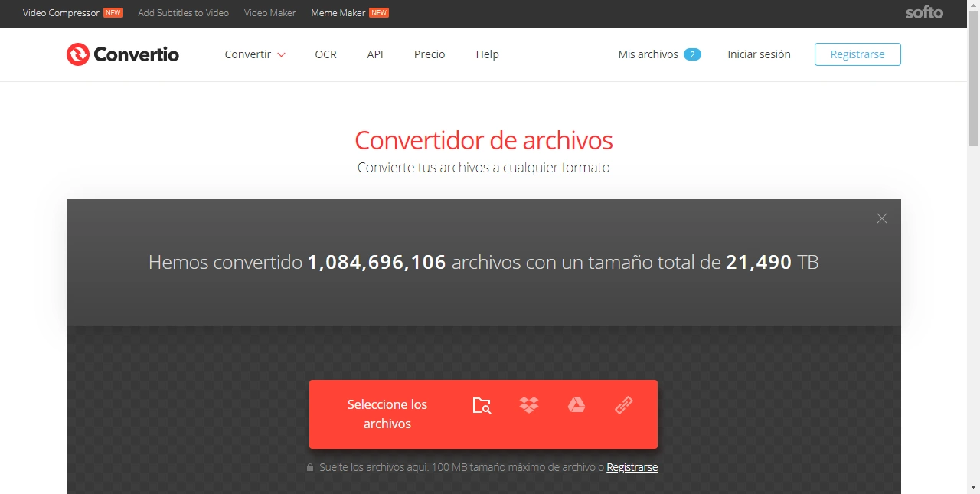The height and width of the screenshot is (494, 980).
Task: Add file by URL link icon
Action: [624, 405]
